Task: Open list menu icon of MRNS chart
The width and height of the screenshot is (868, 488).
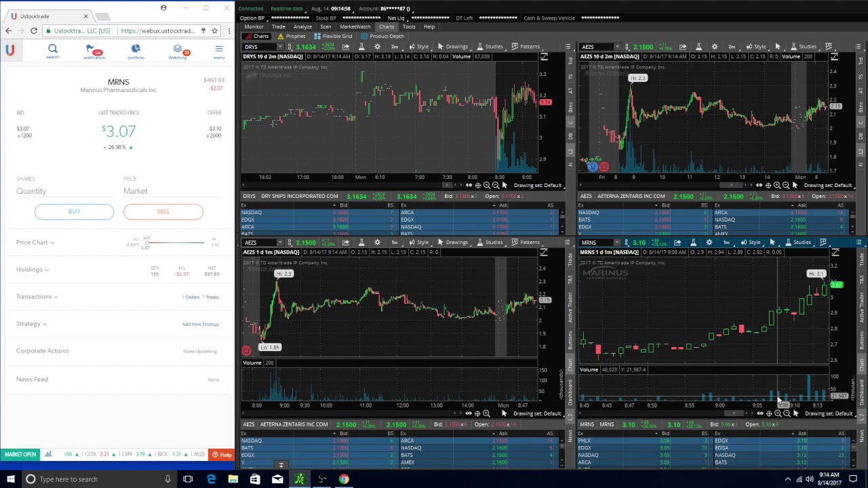Action: click(859, 243)
